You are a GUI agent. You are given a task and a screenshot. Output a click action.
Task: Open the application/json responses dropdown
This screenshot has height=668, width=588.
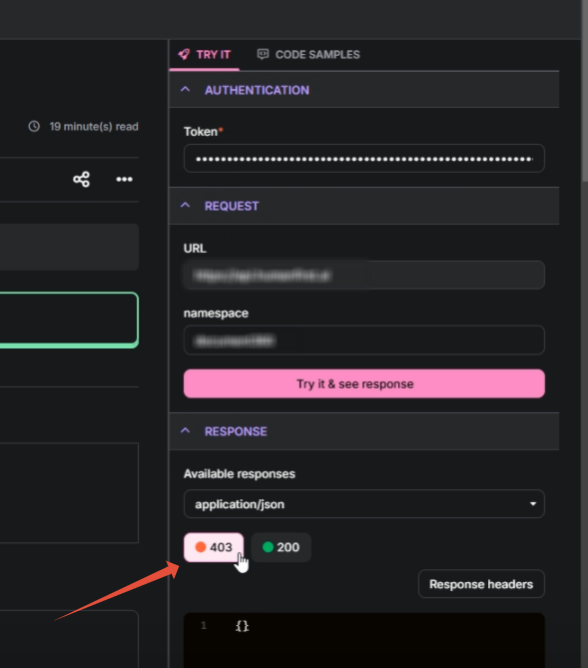(x=364, y=504)
